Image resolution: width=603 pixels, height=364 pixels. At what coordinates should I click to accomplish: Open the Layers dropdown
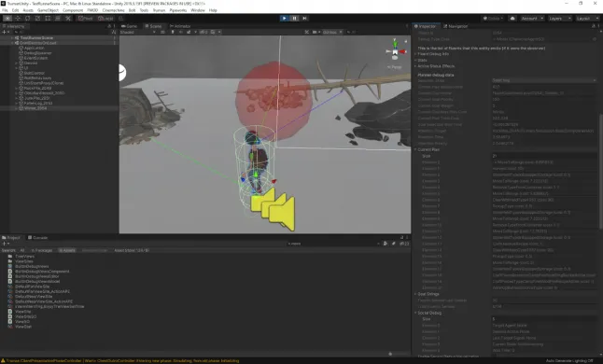coord(559,18)
